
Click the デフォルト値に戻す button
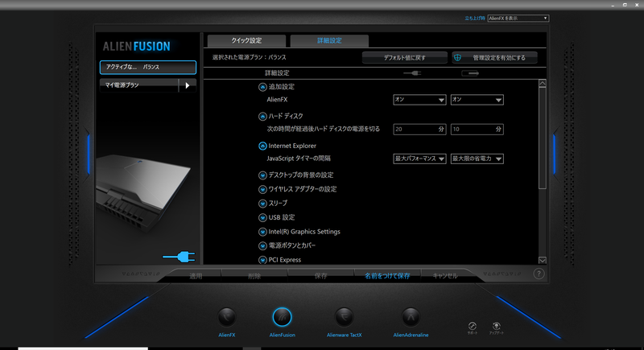[405, 58]
